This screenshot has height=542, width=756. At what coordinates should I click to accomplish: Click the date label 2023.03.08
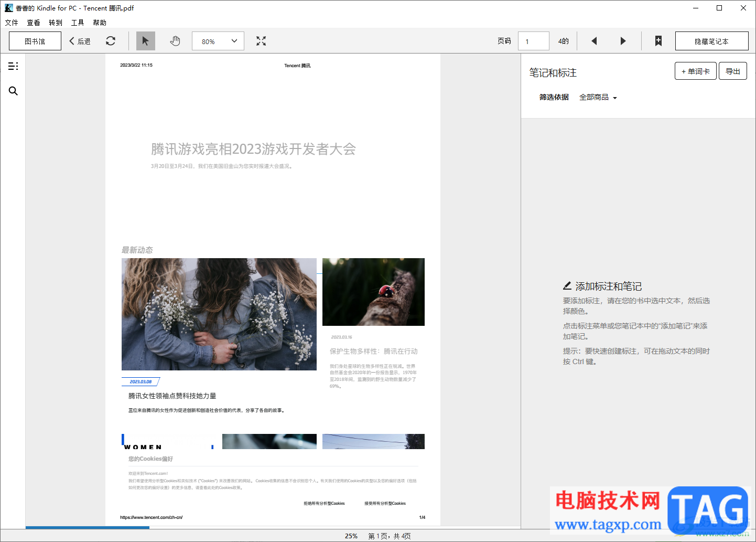(x=141, y=381)
